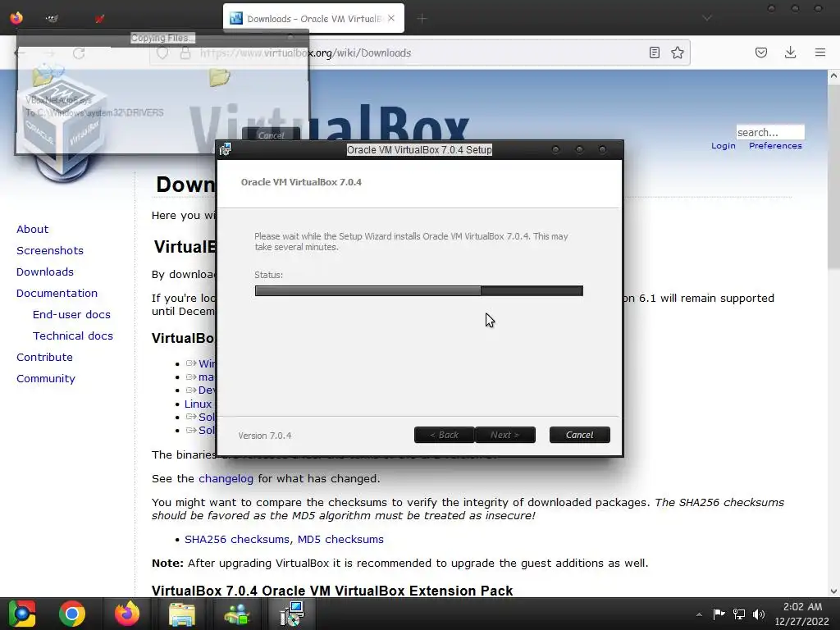Open the Contribute sidebar link
Image resolution: width=840 pixels, height=630 pixels.
click(x=44, y=358)
